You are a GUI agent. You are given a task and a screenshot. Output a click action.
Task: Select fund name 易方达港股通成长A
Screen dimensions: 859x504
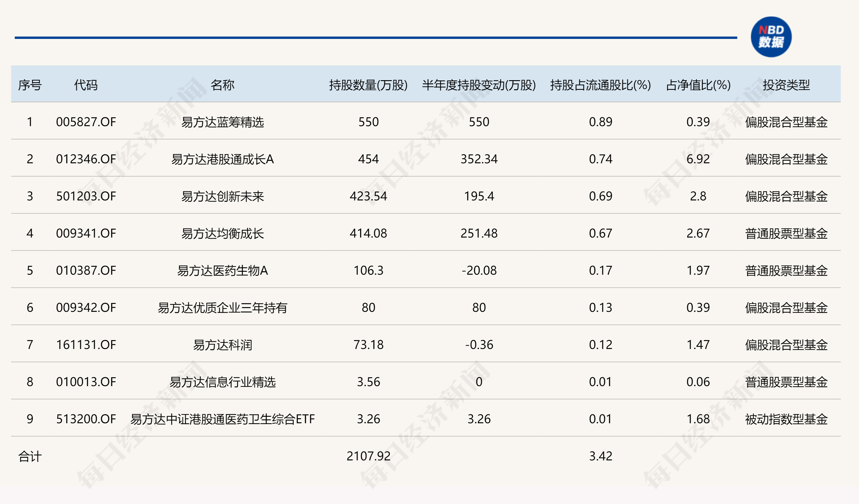223,159
